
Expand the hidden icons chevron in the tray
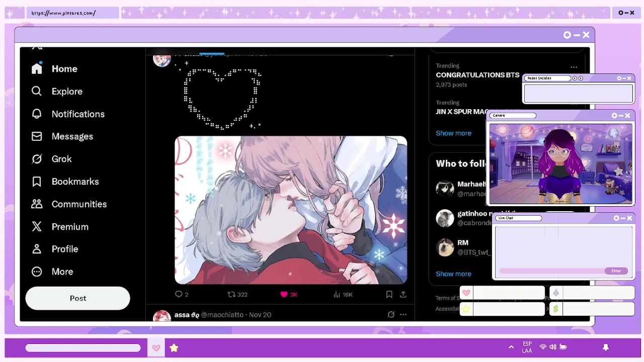511,347
